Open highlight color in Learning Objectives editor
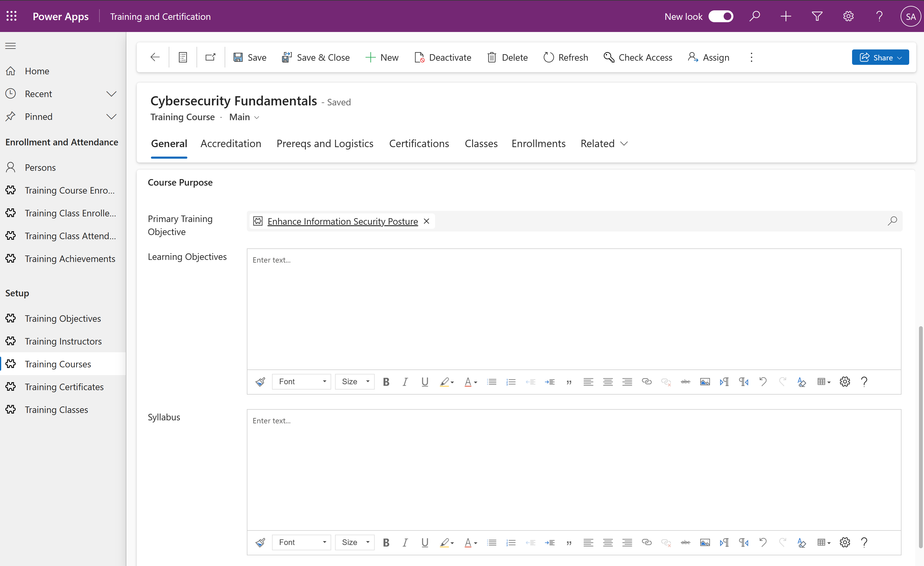 tap(447, 382)
